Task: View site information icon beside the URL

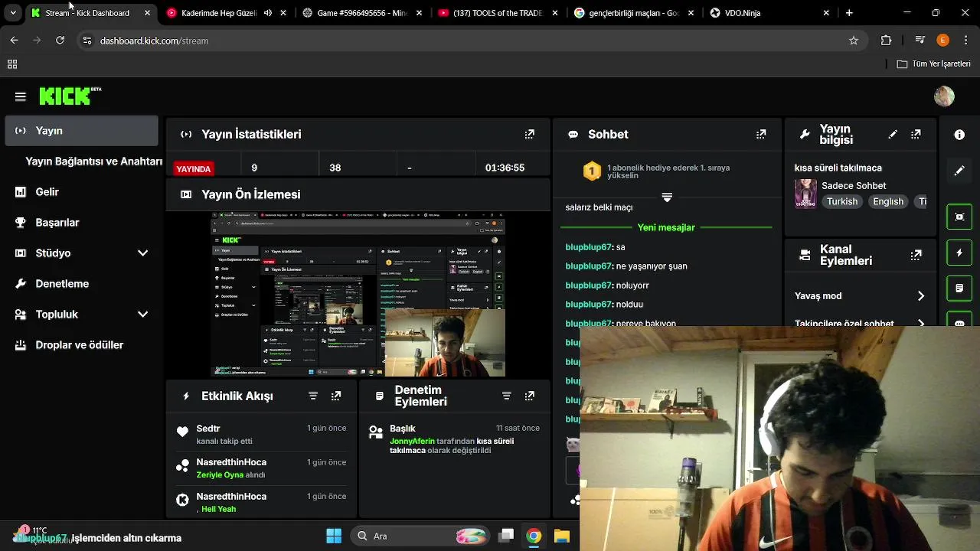Action: pos(87,41)
